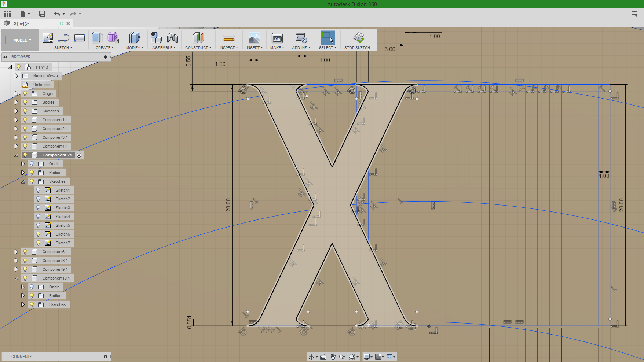Click the Select tool icon

point(328,37)
